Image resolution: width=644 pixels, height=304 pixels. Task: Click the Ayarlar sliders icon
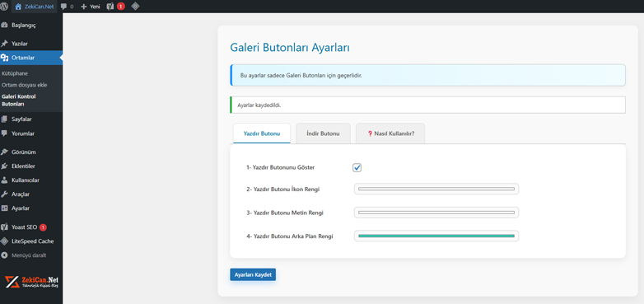point(4,208)
